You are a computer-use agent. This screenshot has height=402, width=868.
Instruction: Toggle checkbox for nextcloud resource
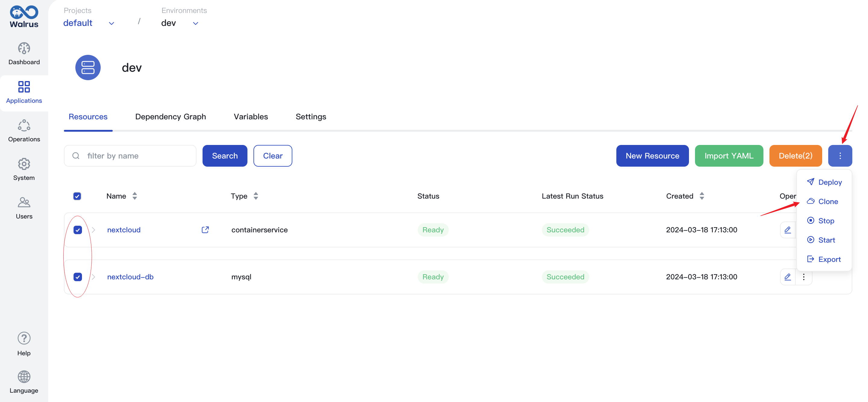pyautogui.click(x=77, y=229)
